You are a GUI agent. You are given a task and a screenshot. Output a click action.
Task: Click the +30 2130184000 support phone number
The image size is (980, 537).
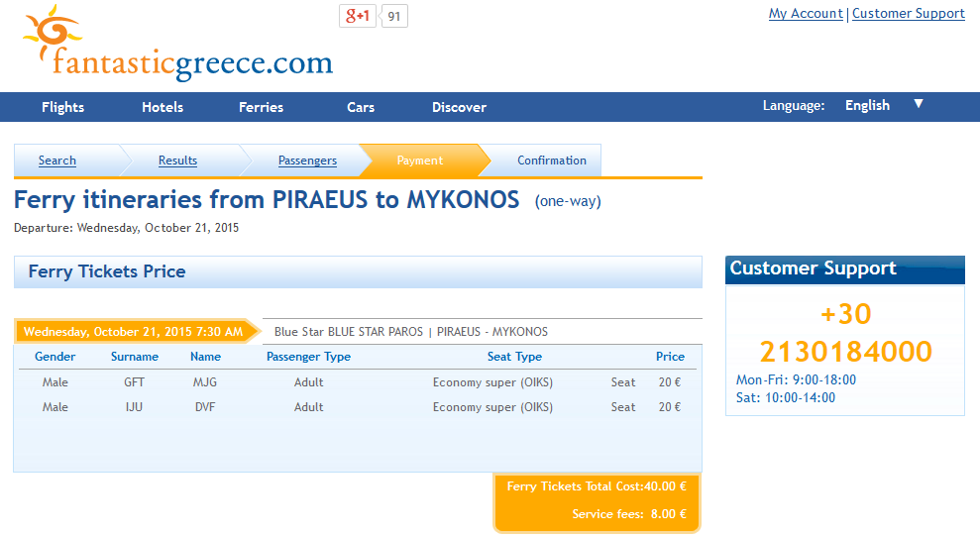click(x=845, y=333)
